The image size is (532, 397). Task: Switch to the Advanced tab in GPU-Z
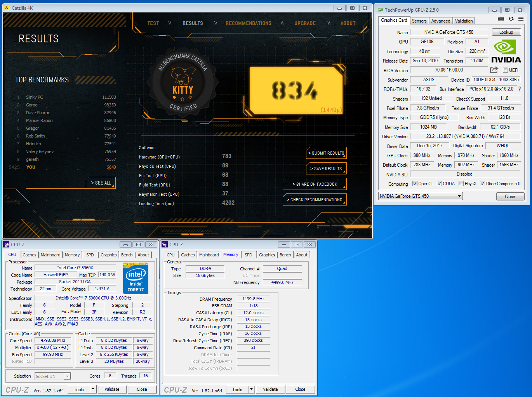tap(441, 21)
